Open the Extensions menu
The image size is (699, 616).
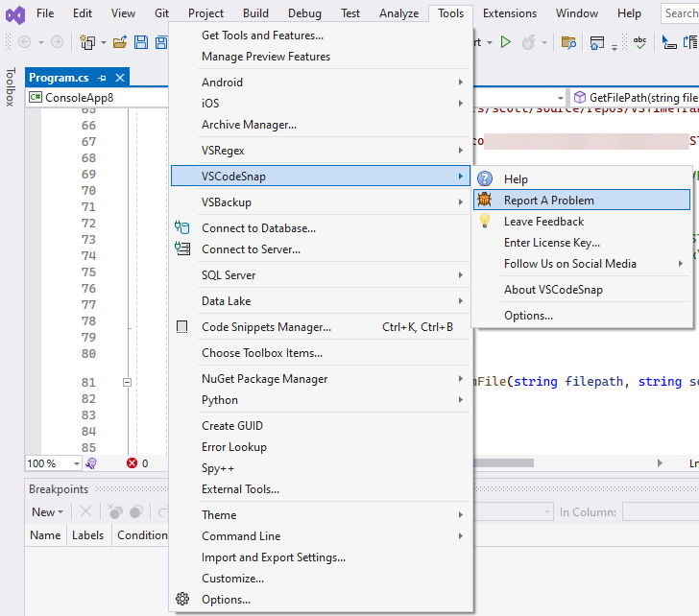pos(509,13)
